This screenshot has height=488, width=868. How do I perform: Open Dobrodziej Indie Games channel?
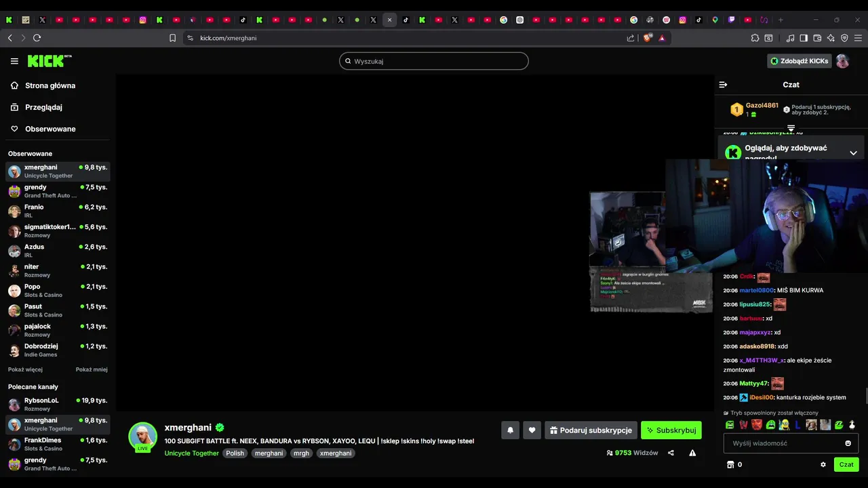(58, 350)
